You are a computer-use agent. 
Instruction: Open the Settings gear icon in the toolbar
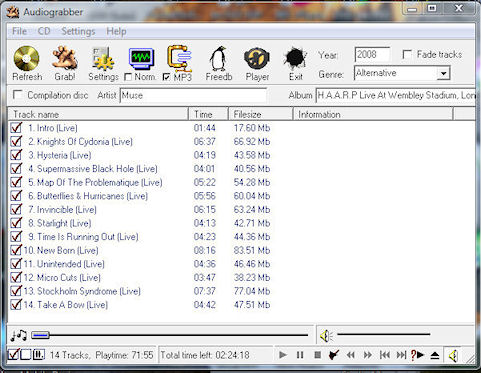103,59
